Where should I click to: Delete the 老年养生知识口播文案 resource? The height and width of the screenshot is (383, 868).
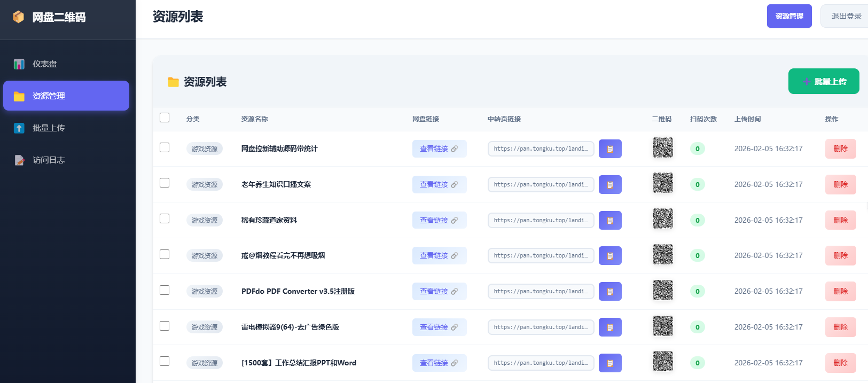coord(841,184)
